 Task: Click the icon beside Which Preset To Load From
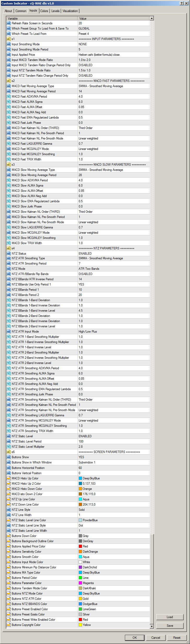click(x=9, y=34)
